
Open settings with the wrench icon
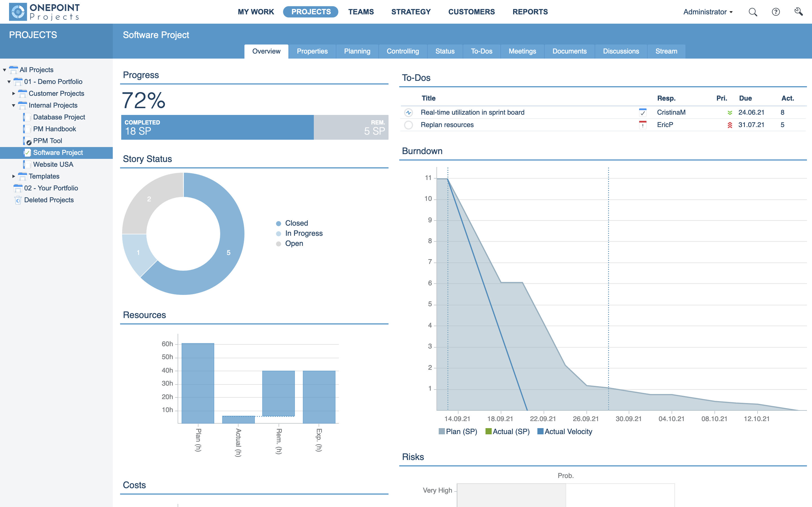[x=798, y=12]
